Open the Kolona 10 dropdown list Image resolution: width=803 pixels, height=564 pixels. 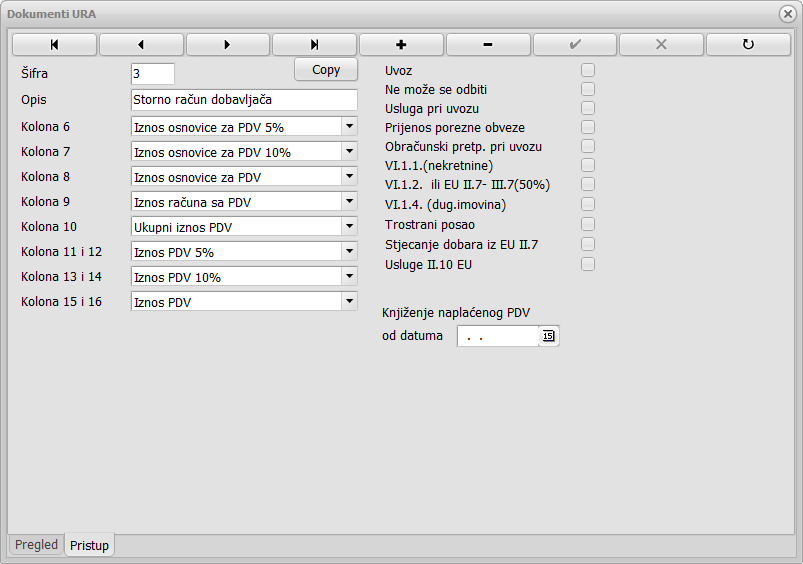click(348, 226)
